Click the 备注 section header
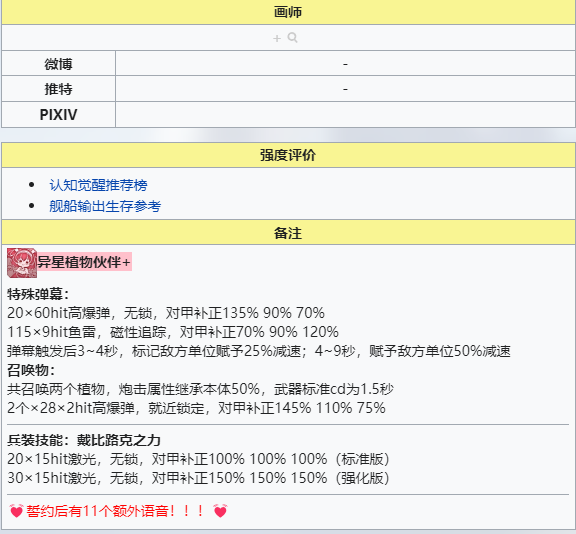This screenshot has height=534, width=576. coord(288,233)
